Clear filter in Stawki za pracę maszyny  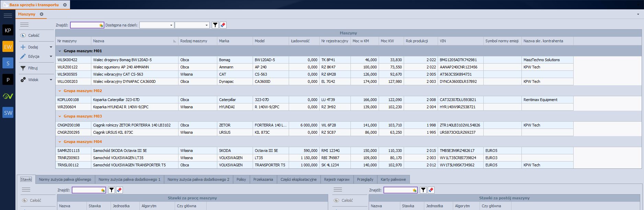coord(119,190)
